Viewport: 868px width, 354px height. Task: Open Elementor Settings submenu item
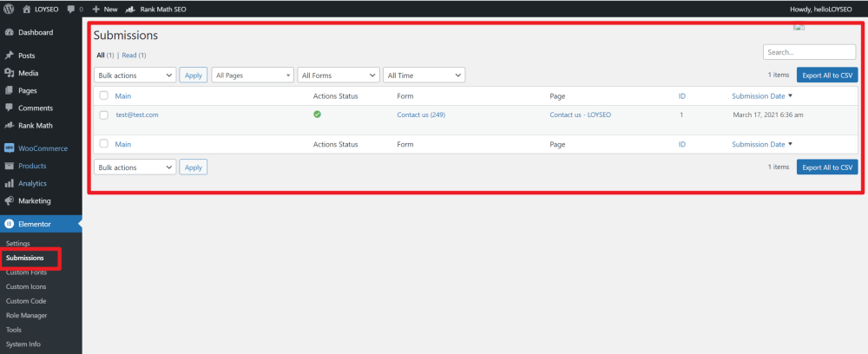17,243
